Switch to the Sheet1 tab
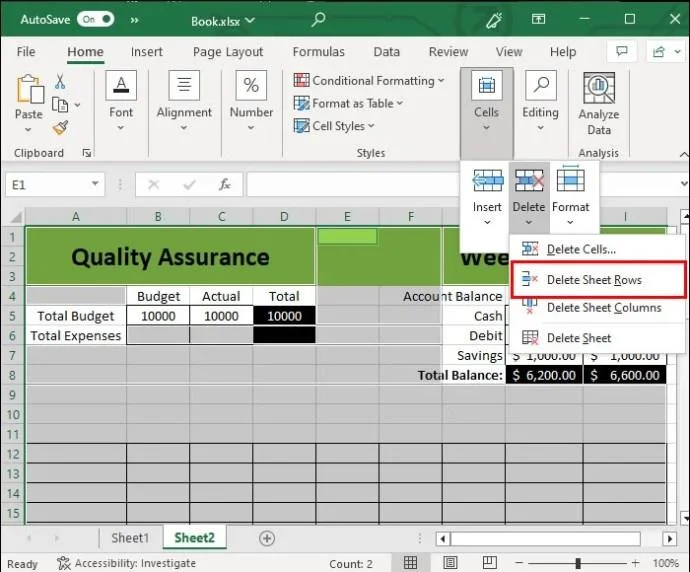 pyautogui.click(x=129, y=538)
